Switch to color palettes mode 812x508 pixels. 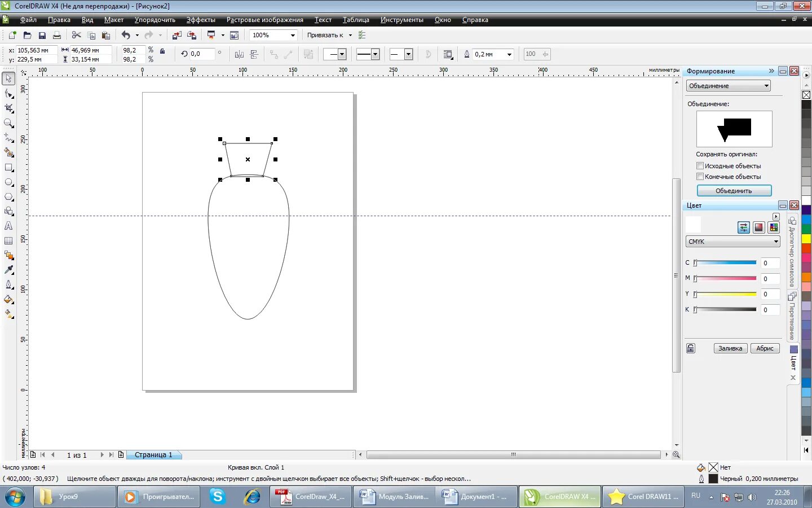(x=774, y=227)
